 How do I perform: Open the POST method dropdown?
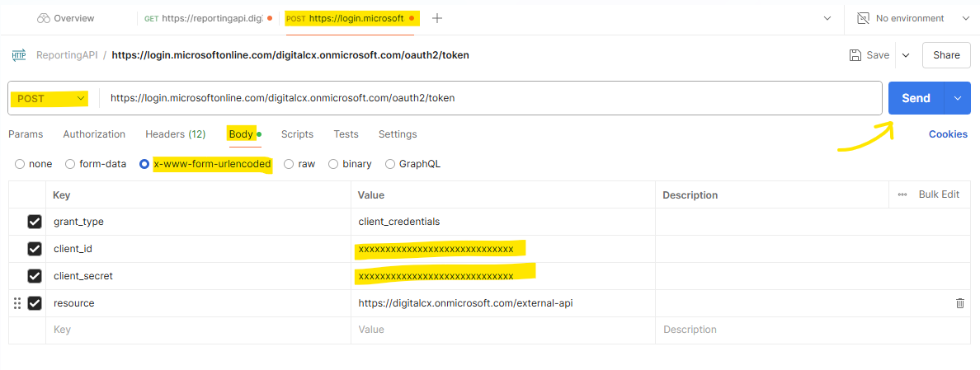click(x=51, y=98)
